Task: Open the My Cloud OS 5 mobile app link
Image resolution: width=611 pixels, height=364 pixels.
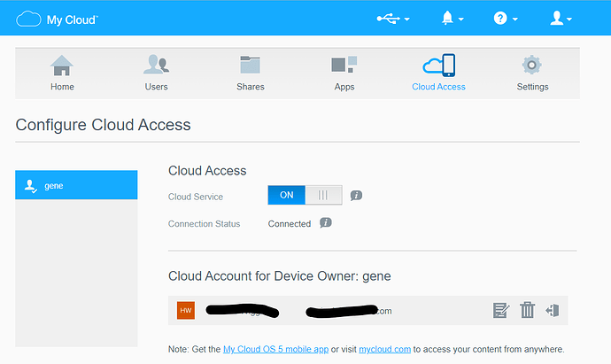Action: point(276,349)
